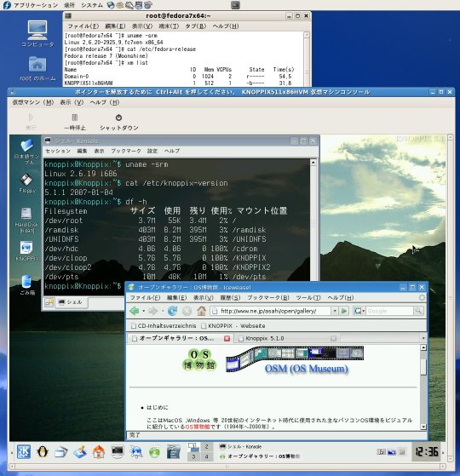
Task: Click the OSM (OS Museum) heading link
Action: point(306,369)
